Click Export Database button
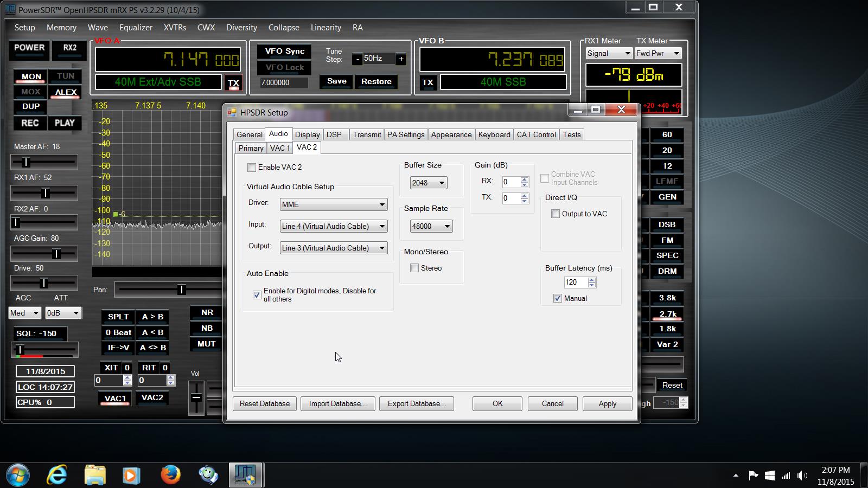 pos(417,403)
